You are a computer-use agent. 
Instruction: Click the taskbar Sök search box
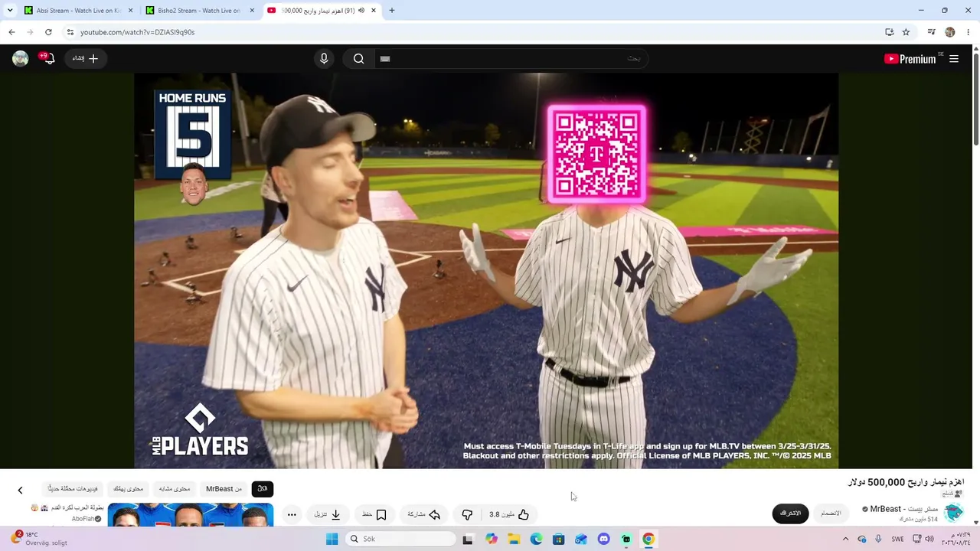(x=400, y=539)
